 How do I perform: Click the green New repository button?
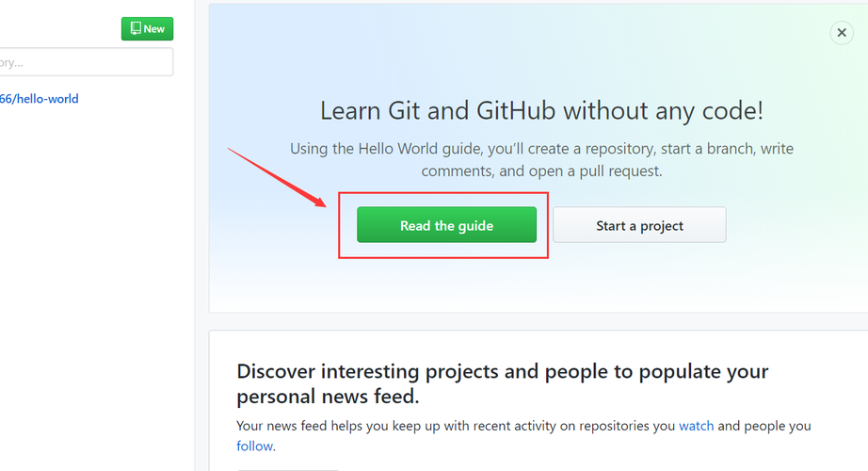tap(147, 29)
